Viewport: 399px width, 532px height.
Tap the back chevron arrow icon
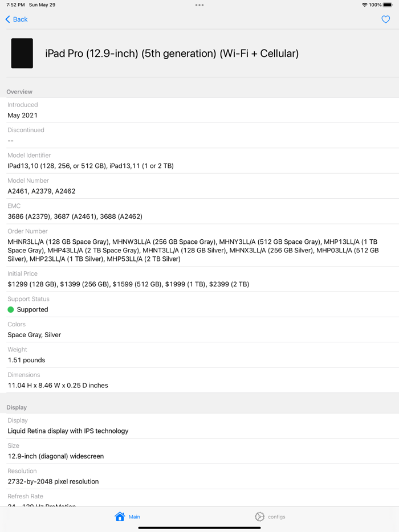click(x=7, y=19)
